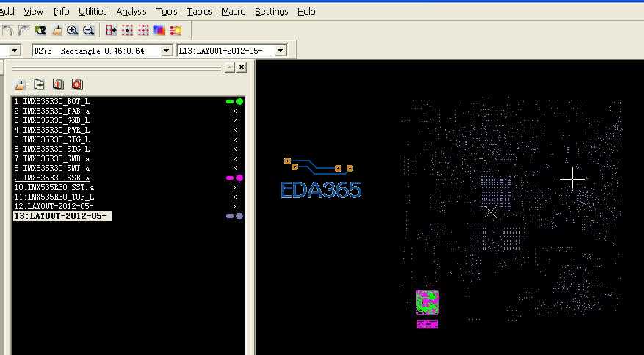Toggle visibility X for layer 10 IMX535R30_SST.a
The height and width of the screenshot is (355, 644).
pyautogui.click(x=235, y=188)
